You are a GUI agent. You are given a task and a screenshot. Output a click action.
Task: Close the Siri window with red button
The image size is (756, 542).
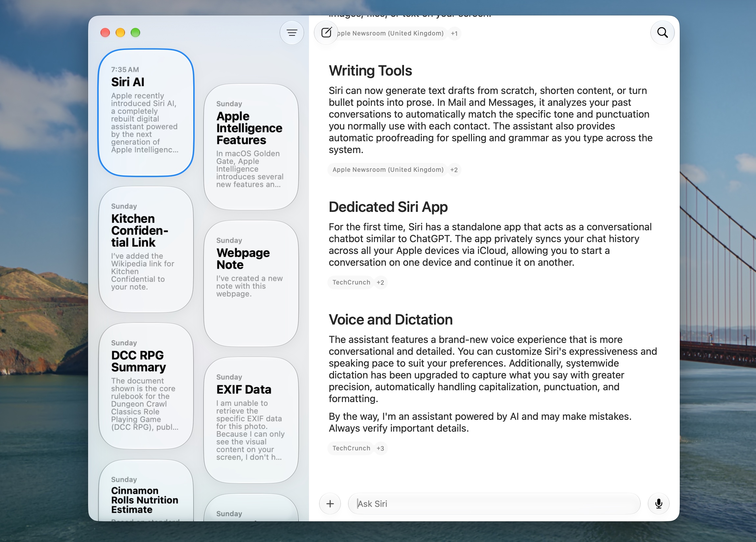105,33
